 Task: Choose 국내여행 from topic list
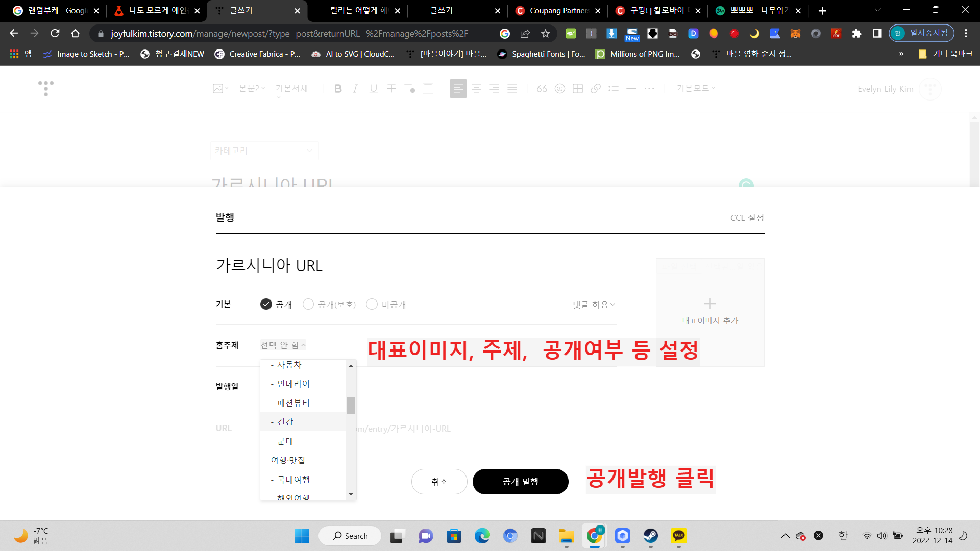tap(303, 480)
